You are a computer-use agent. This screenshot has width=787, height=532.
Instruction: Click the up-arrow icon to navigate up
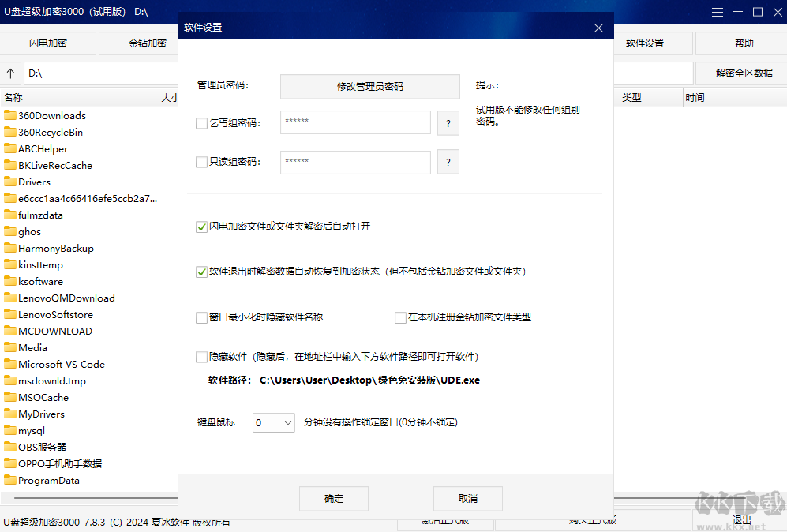[11, 73]
